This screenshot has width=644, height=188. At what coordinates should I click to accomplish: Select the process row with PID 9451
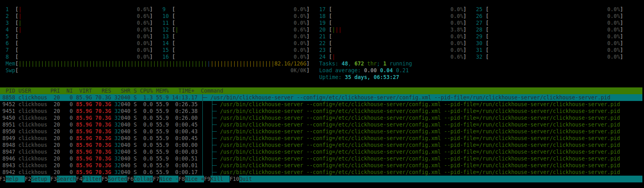click(x=322, y=111)
